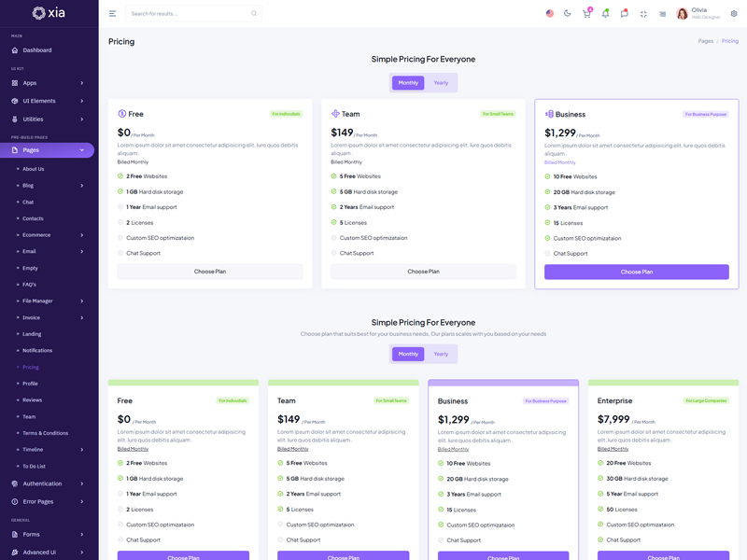The image size is (747, 560).
Task: Switch second pricing section to Yearly
Action: 441,354
